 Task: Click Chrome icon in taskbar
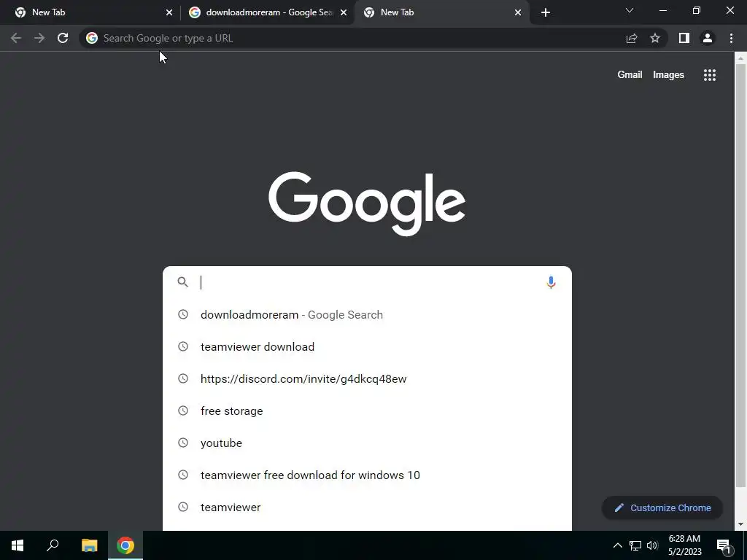[x=125, y=545]
